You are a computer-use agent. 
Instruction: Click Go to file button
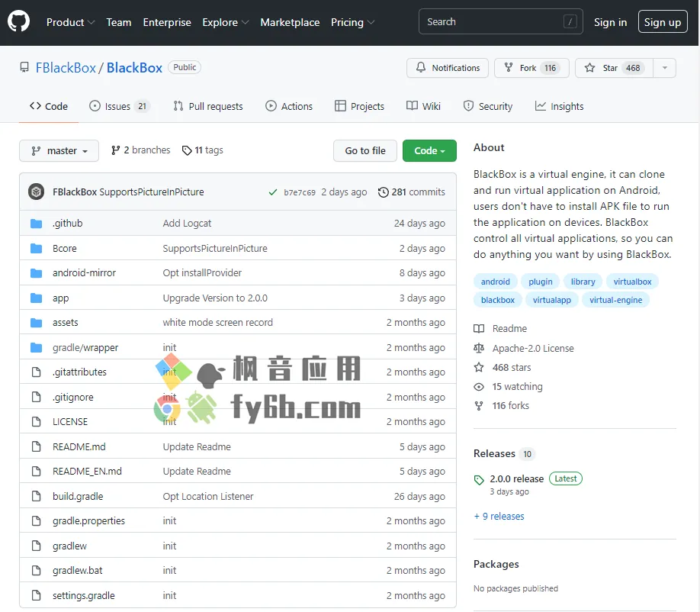click(x=365, y=151)
